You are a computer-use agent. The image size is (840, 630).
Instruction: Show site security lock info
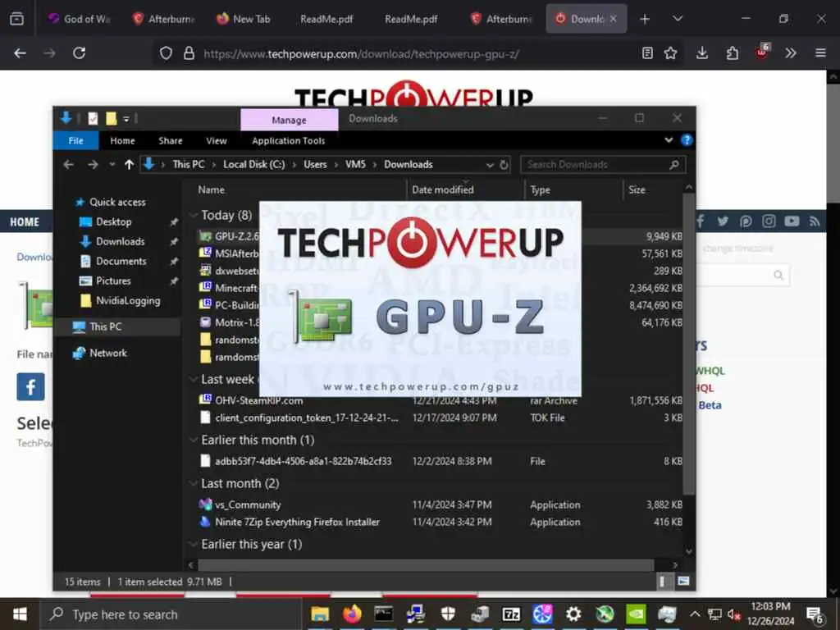click(x=189, y=53)
